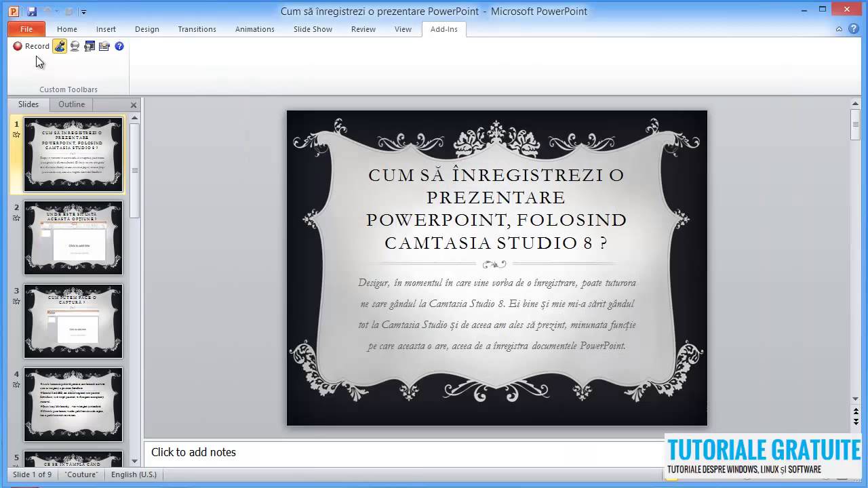
Task: Open Camtasia recording options icon
Action: pyautogui.click(x=104, y=46)
